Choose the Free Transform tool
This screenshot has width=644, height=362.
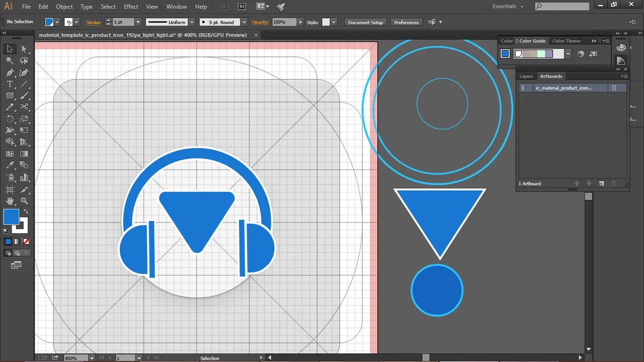(x=24, y=131)
